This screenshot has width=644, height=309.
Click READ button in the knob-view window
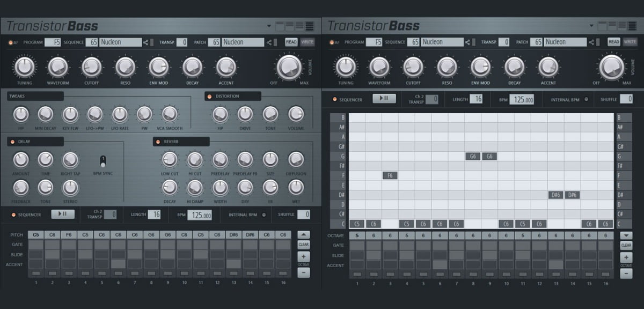(x=291, y=42)
